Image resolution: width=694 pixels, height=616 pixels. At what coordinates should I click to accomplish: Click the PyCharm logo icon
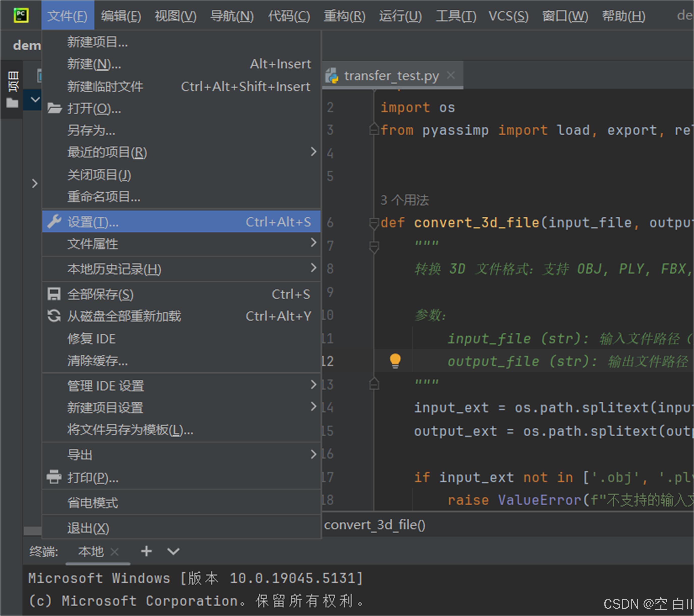(21, 16)
